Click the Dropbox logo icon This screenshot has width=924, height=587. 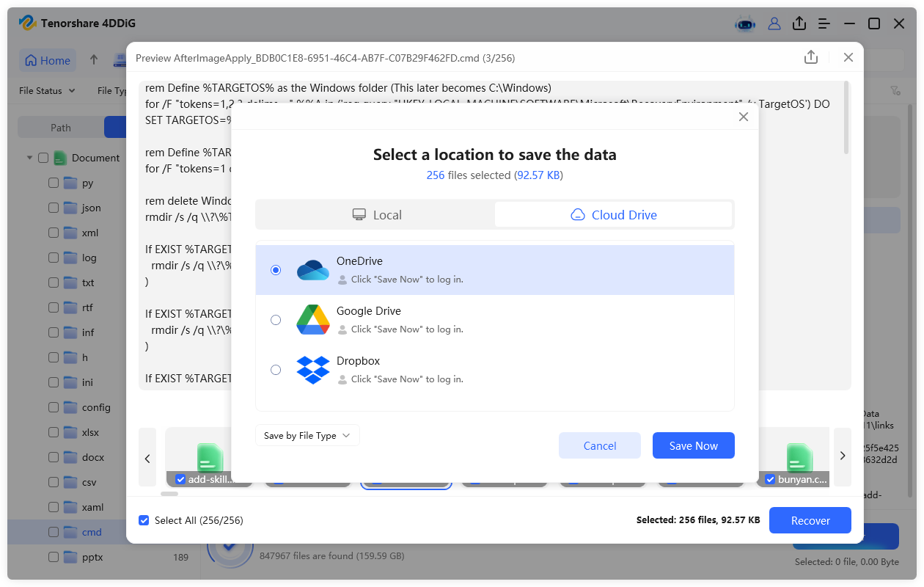click(313, 370)
